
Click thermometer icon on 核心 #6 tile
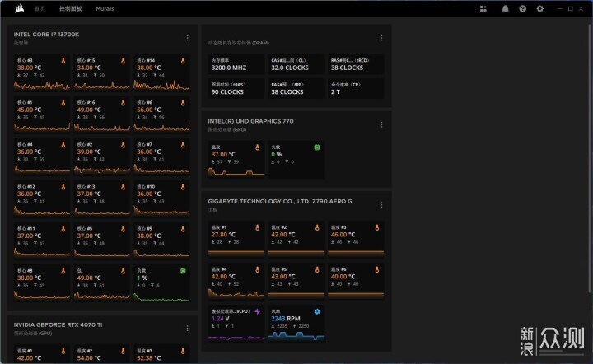coord(183,103)
